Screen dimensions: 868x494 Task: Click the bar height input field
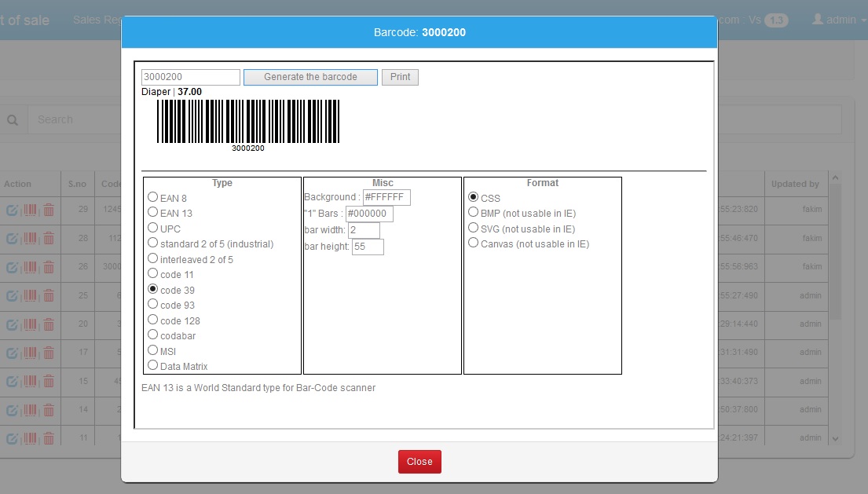pyautogui.click(x=368, y=247)
